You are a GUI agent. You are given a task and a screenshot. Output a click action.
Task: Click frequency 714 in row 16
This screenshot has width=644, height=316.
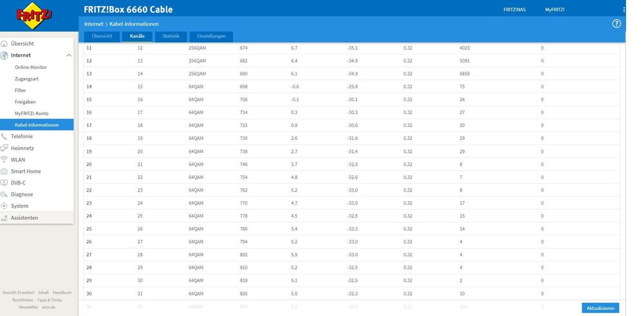click(244, 113)
